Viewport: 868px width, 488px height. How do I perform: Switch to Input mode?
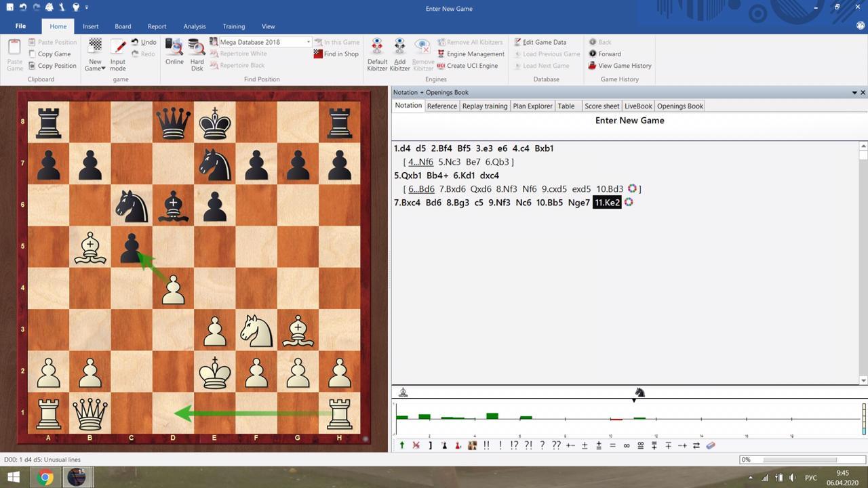pyautogui.click(x=118, y=53)
